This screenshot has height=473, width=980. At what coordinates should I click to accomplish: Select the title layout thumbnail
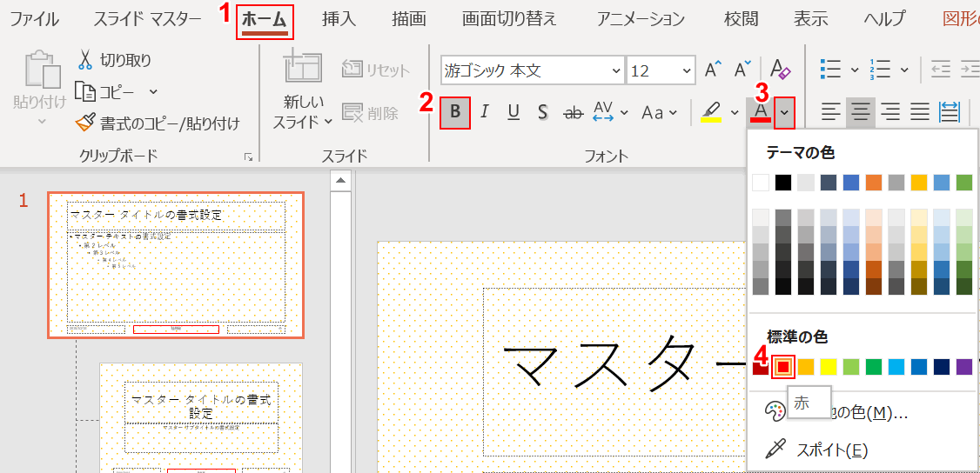[x=201, y=417]
